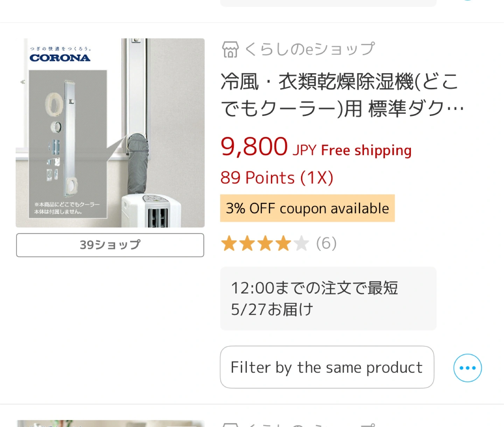Click the CORONA logo in the product photo

tap(60, 58)
